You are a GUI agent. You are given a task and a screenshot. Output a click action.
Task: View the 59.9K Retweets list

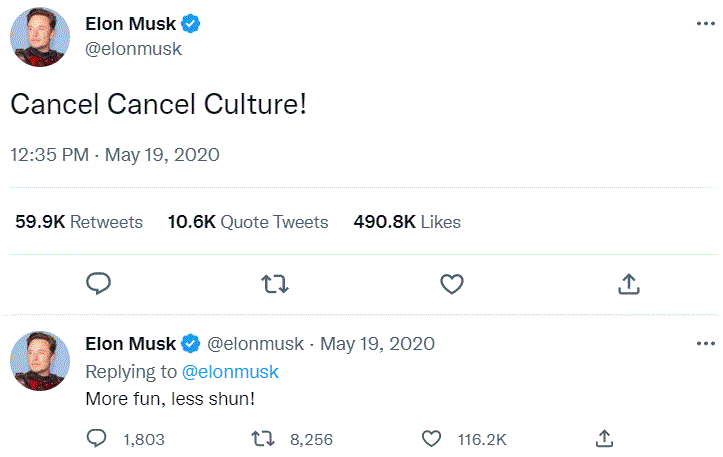(x=79, y=222)
